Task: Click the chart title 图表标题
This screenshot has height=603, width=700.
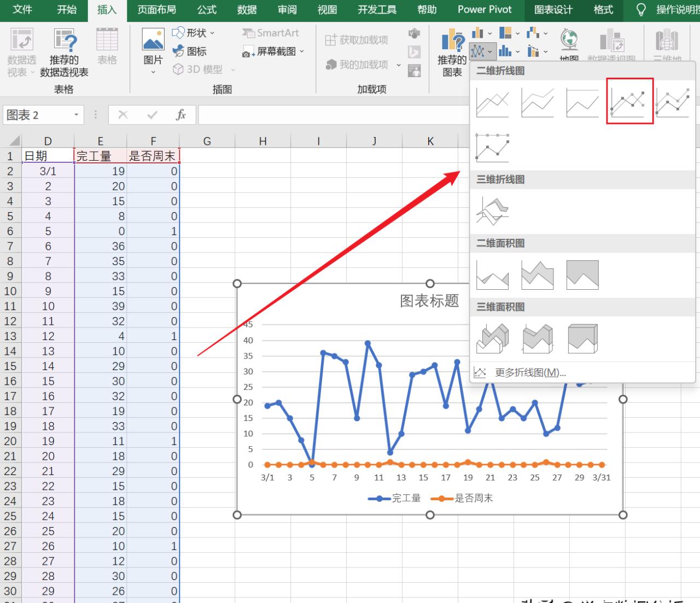Action: coord(430,301)
